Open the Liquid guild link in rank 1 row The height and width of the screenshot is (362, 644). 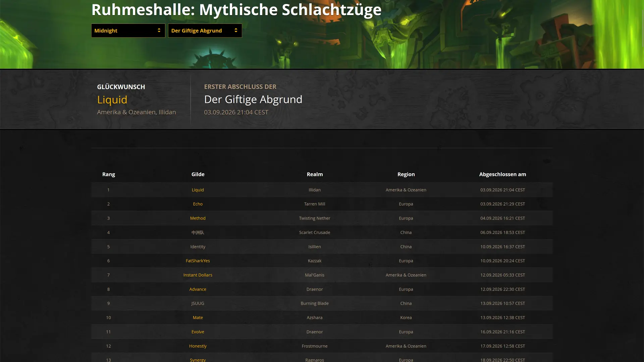click(198, 190)
